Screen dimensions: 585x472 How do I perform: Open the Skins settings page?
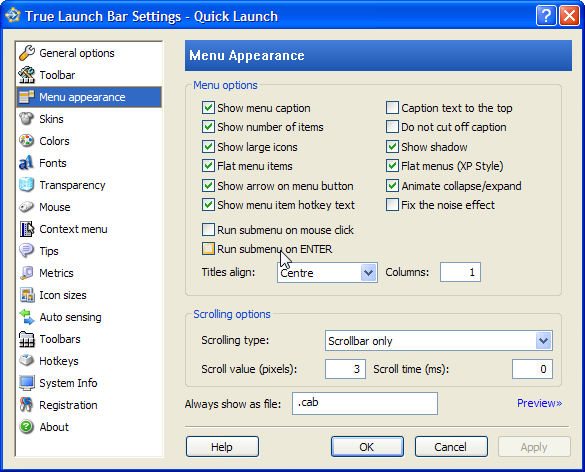(89, 119)
